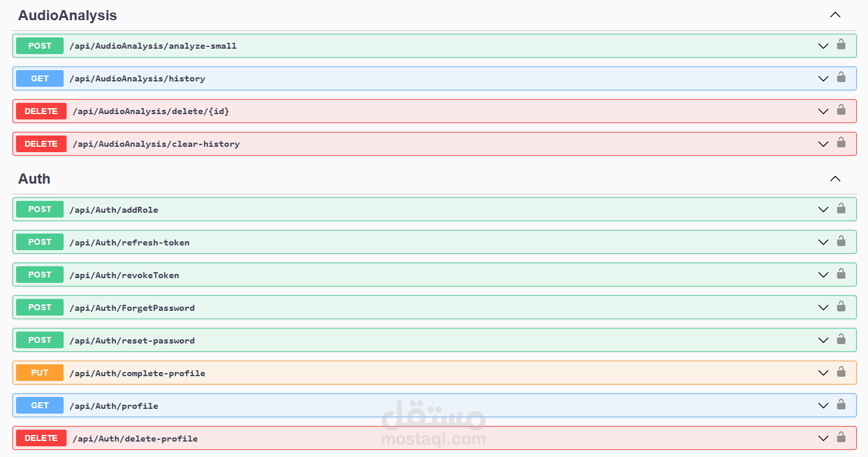The width and height of the screenshot is (868, 457).
Task: Click the GET badge for Auth profile
Action: (x=40, y=405)
